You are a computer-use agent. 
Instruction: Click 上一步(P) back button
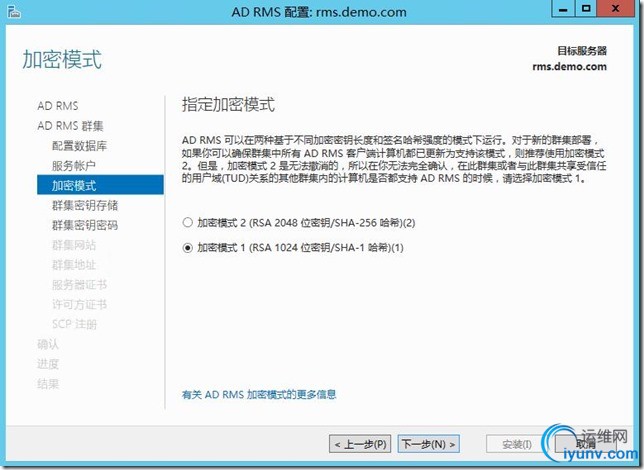(360, 444)
